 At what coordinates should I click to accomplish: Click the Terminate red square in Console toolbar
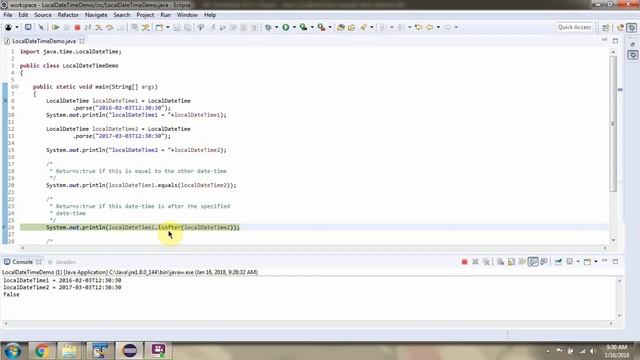pos(464,262)
